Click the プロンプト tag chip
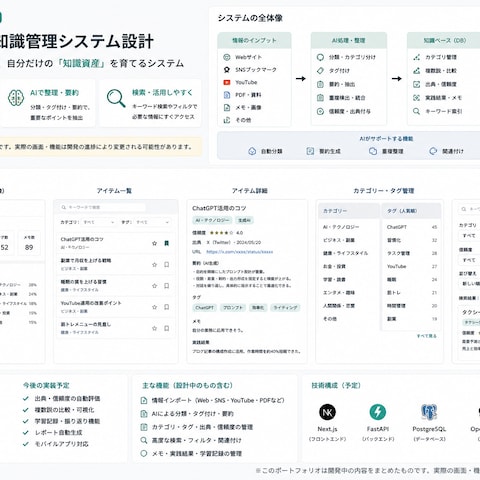This screenshot has height=480, width=480. click(x=233, y=307)
